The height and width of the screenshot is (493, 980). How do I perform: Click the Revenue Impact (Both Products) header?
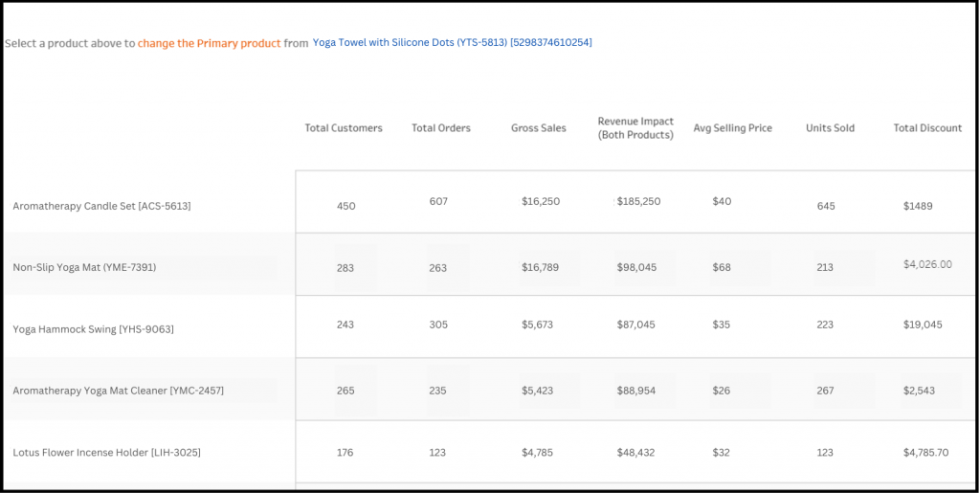point(635,128)
